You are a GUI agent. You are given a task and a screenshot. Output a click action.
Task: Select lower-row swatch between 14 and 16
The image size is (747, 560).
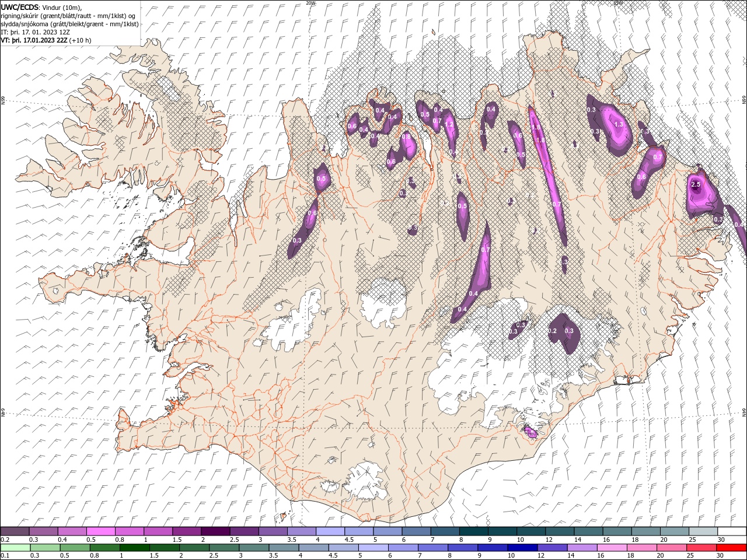[582, 548]
